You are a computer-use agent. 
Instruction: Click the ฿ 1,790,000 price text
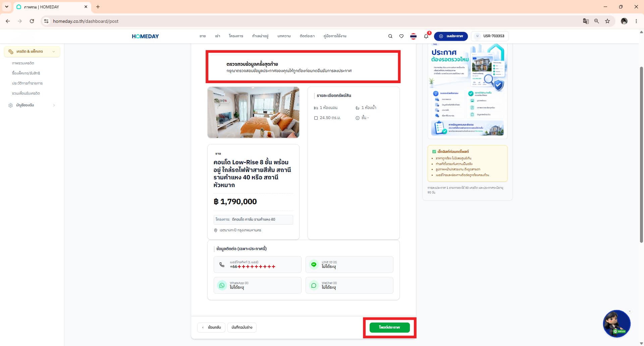click(x=235, y=201)
